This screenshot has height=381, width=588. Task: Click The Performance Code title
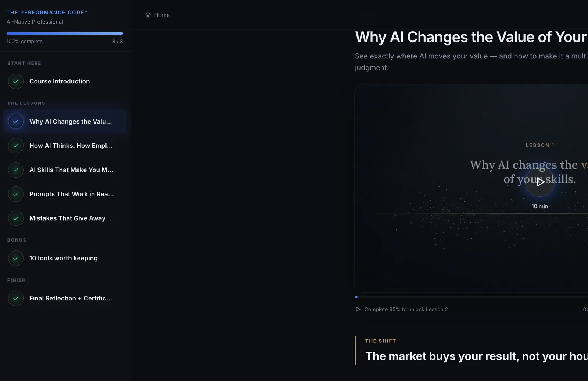coord(47,13)
